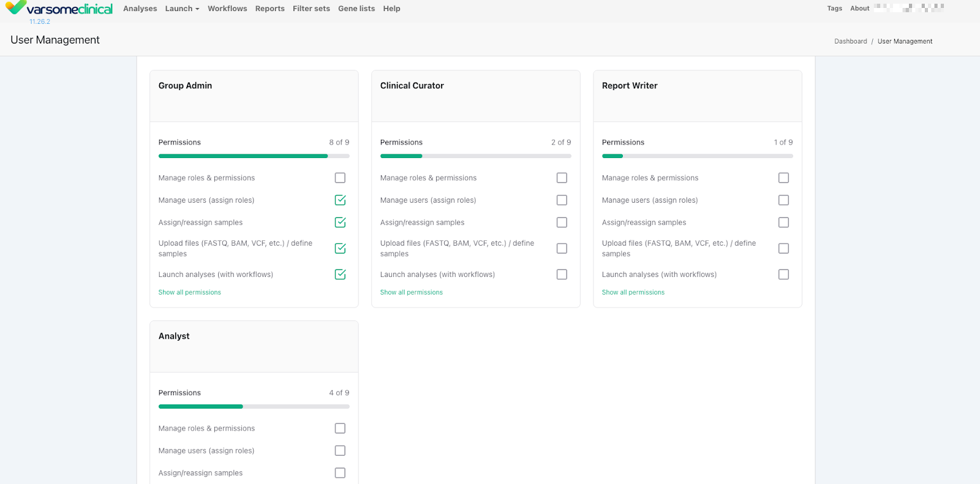Uncheck Launch analyses for Group Admin
This screenshot has height=484, width=980.
click(340, 274)
